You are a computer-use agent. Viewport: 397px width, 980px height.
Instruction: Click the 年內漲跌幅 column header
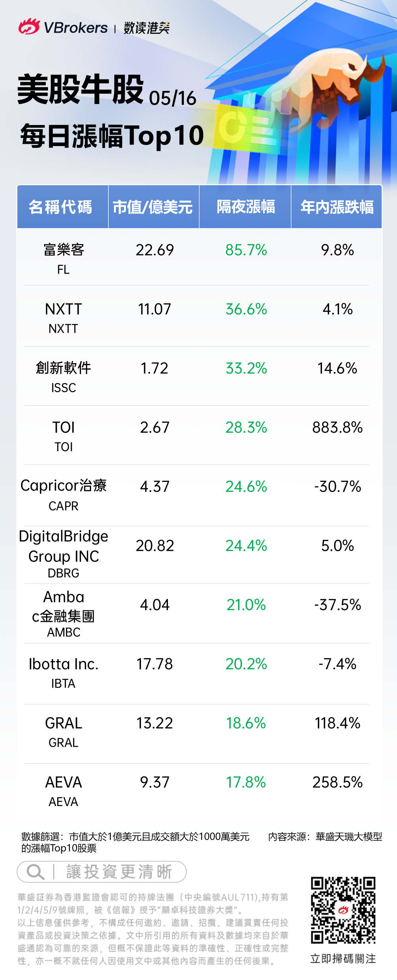tap(337, 207)
